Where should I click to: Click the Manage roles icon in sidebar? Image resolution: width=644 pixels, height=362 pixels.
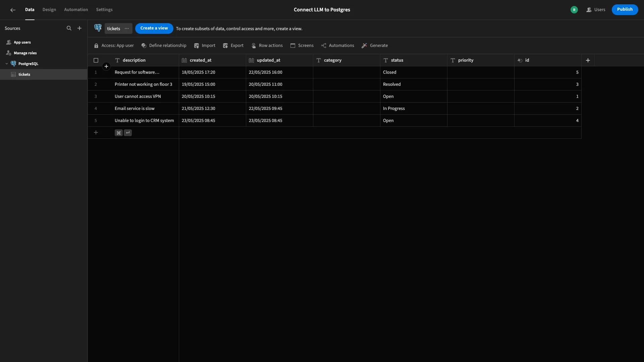[9, 53]
